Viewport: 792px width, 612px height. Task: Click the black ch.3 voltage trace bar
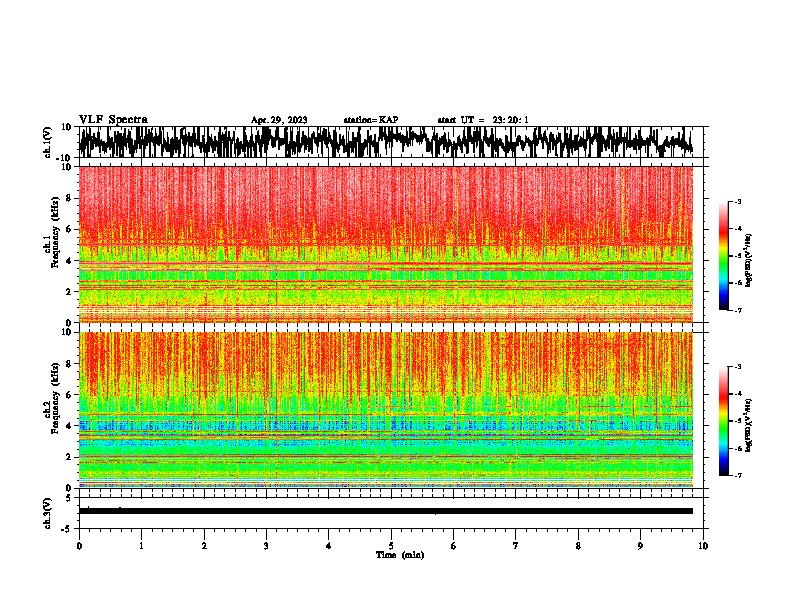tap(386, 511)
